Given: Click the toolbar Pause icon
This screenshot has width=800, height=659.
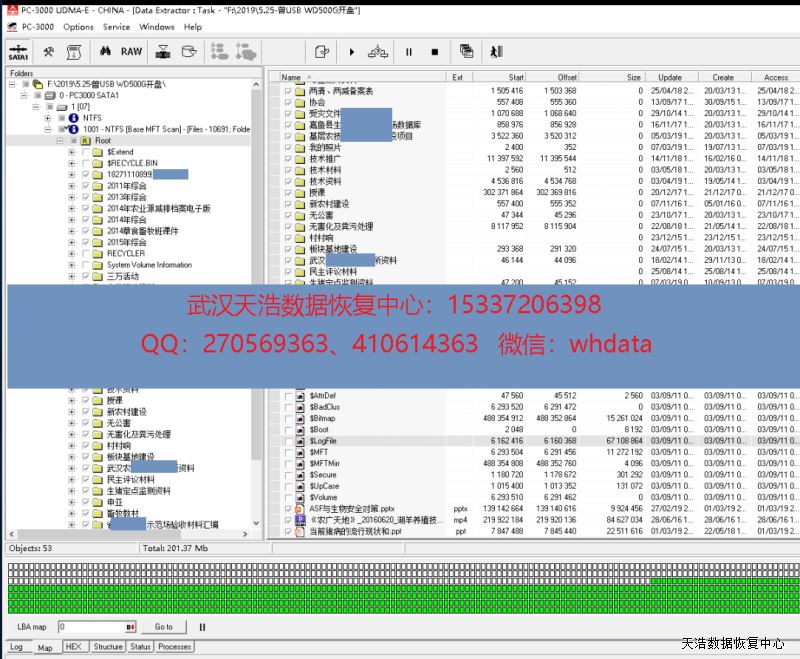Looking at the screenshot, I should (x=408, y=51).
